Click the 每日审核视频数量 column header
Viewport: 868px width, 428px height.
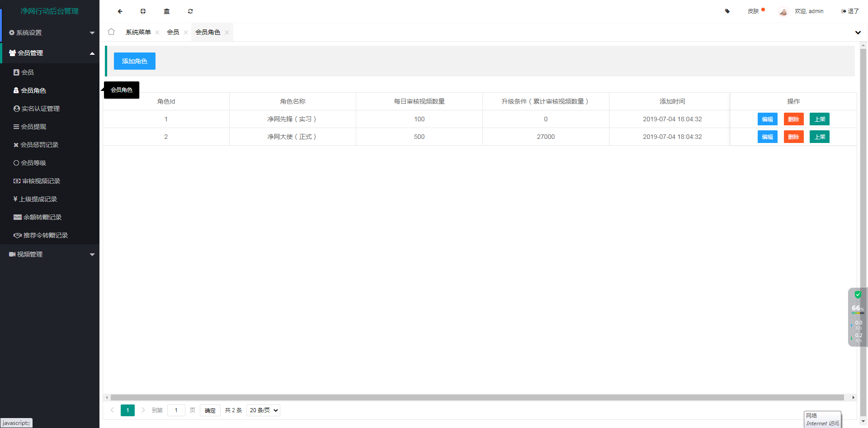tap(419, 101)
